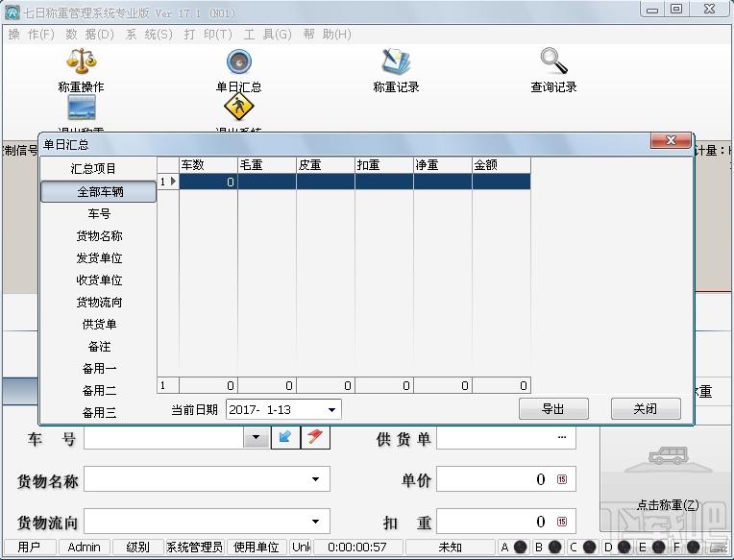The height and width of the screenshot is (560, 734).
Task: Select 供货单 in summary list
Action: tap(99, 325)
